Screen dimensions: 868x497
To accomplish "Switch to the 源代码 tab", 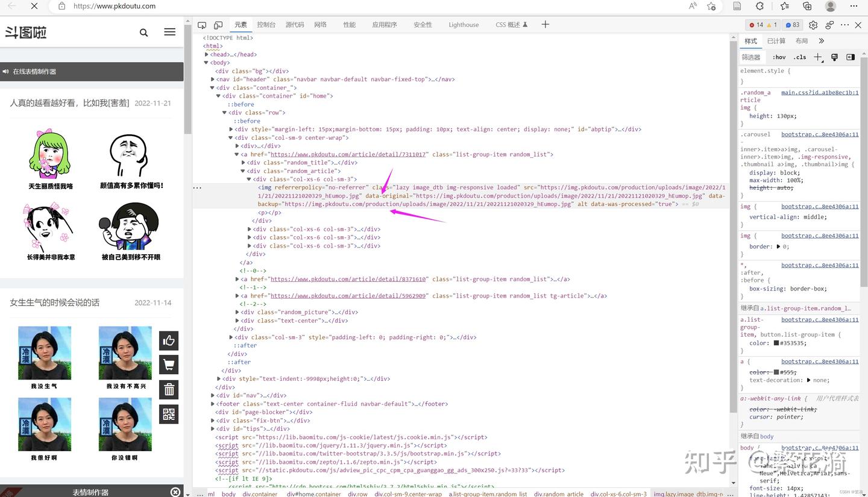I will tap(295, 25).
